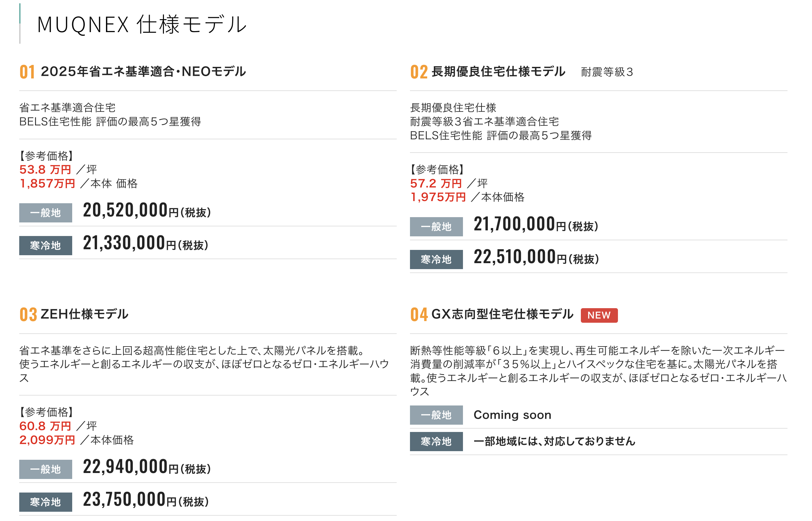The width and height of the screenshot is (812, 521).
Task: Click the 長期優良住宅仕様モデル heading
Action: (x=498, y=71)
